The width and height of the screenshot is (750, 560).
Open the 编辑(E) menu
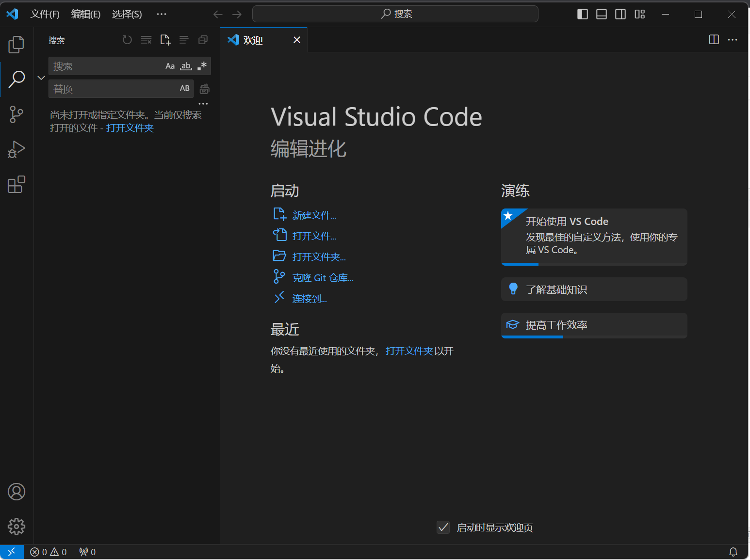coord(86,14)
